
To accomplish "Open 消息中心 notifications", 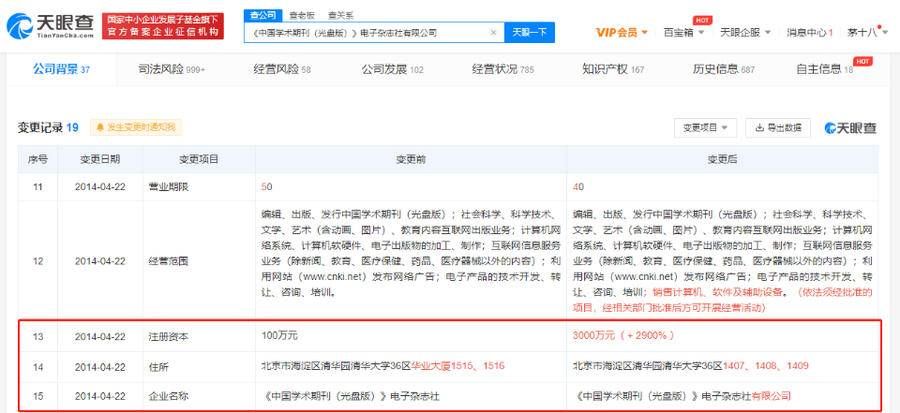I will (809, 33).
